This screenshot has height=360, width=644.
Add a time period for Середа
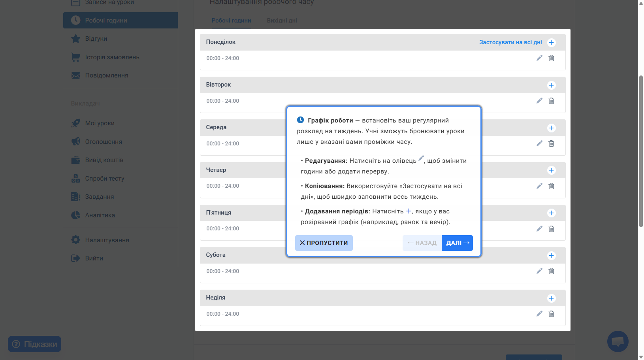click(551, 128)
